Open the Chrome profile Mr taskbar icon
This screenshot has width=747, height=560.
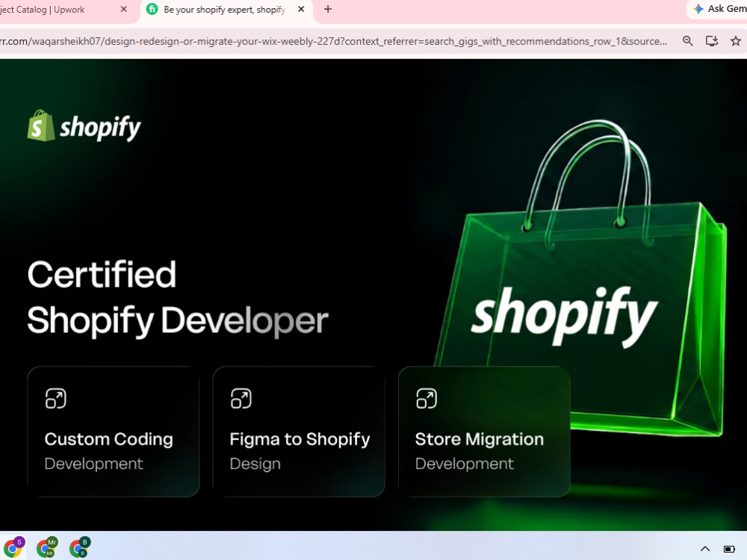tap(46, 547)
